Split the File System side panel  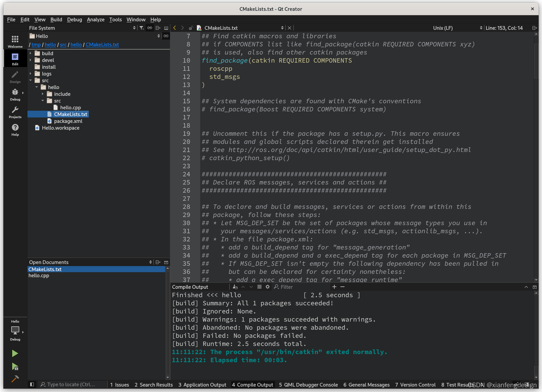click(158, 28)
